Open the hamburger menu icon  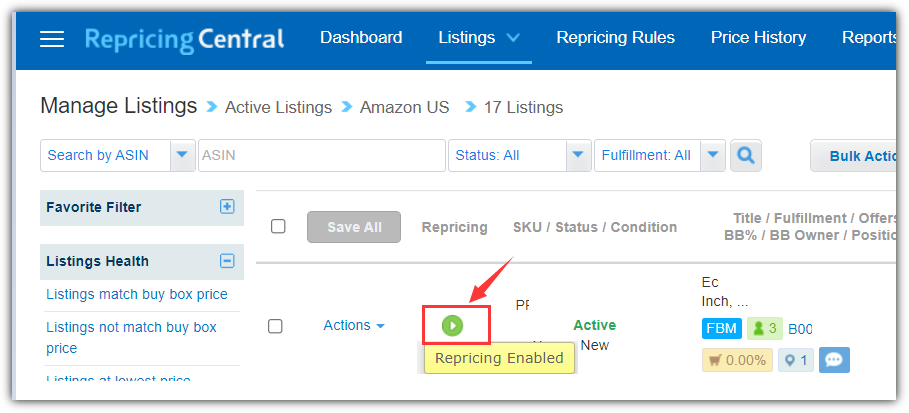pyautogui.click(x=52, y=38)
